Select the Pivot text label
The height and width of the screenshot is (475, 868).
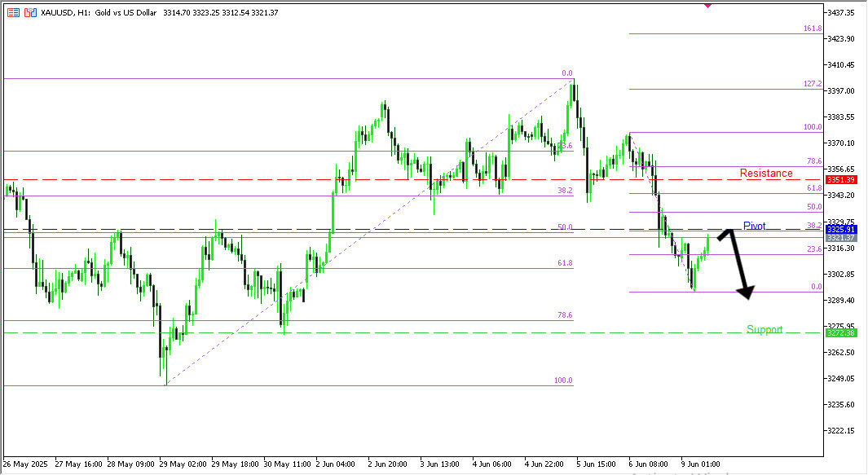coord(754,226)
